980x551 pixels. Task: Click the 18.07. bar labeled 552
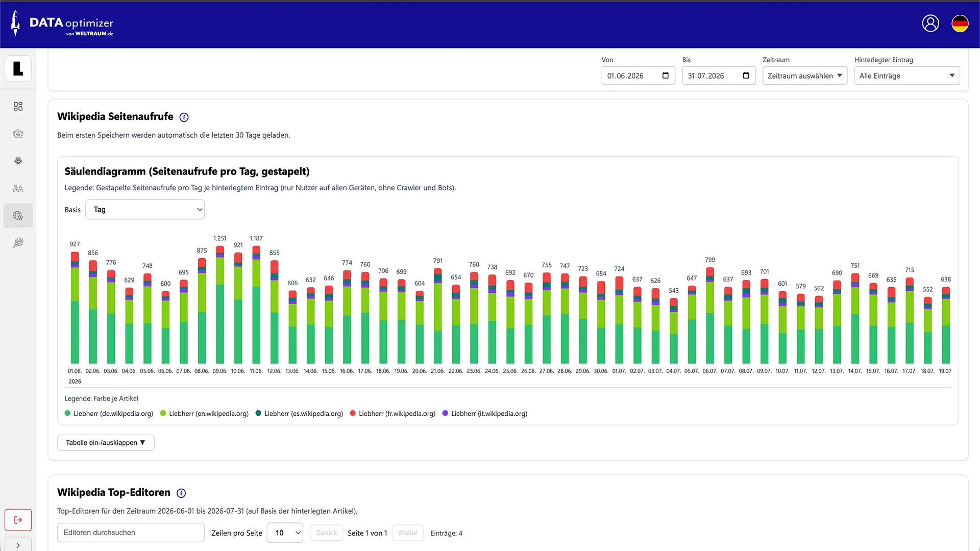[928, 330]
